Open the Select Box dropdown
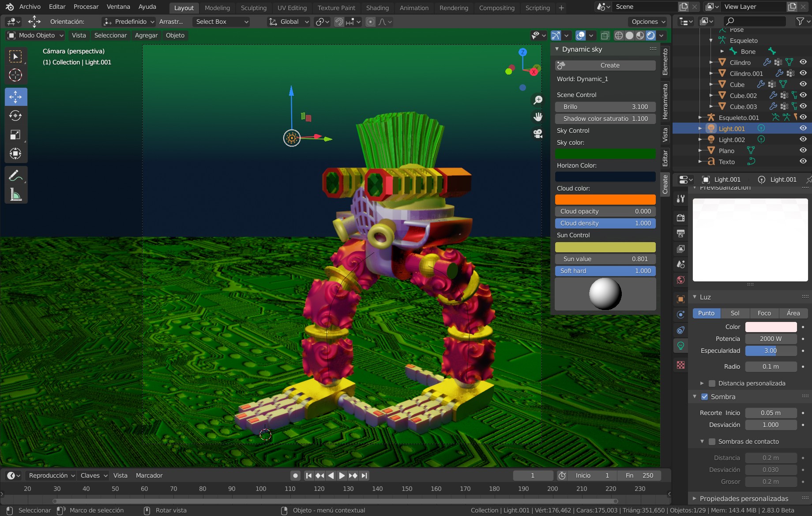The height and width of the screenshot is (516, 812). point(222,22)
